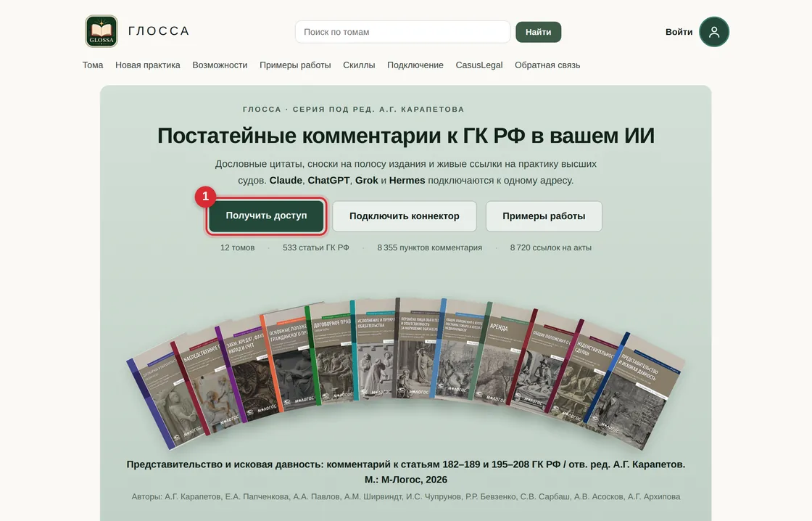This screenshot has width=812, height=521.
Task: Click the Постатейные комментарии к ГК РФ heading
Action: [405, 136]
